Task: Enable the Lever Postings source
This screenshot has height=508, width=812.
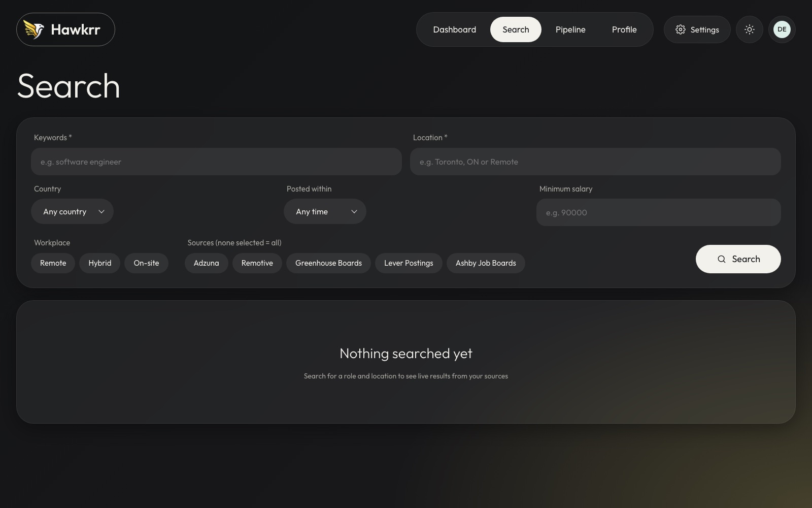Action: point(409,263)
